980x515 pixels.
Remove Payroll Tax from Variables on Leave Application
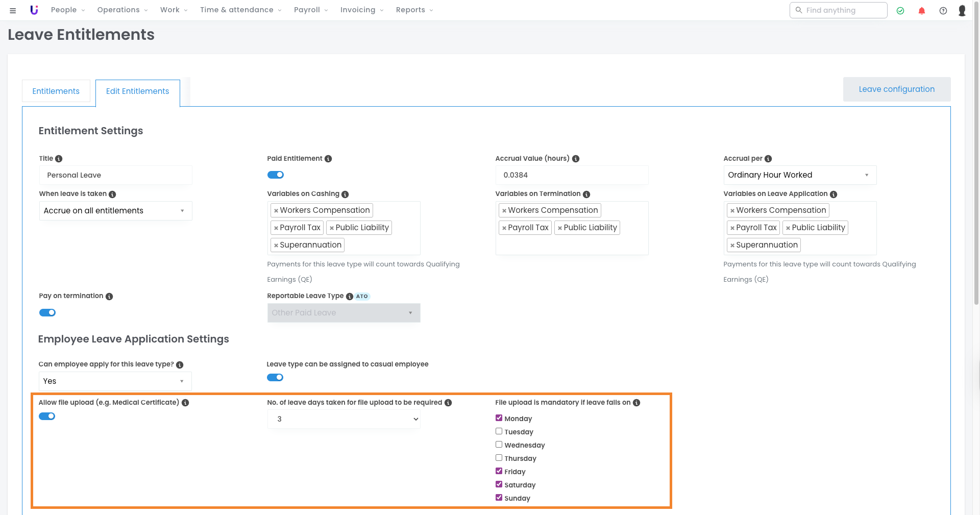[732, 228]
